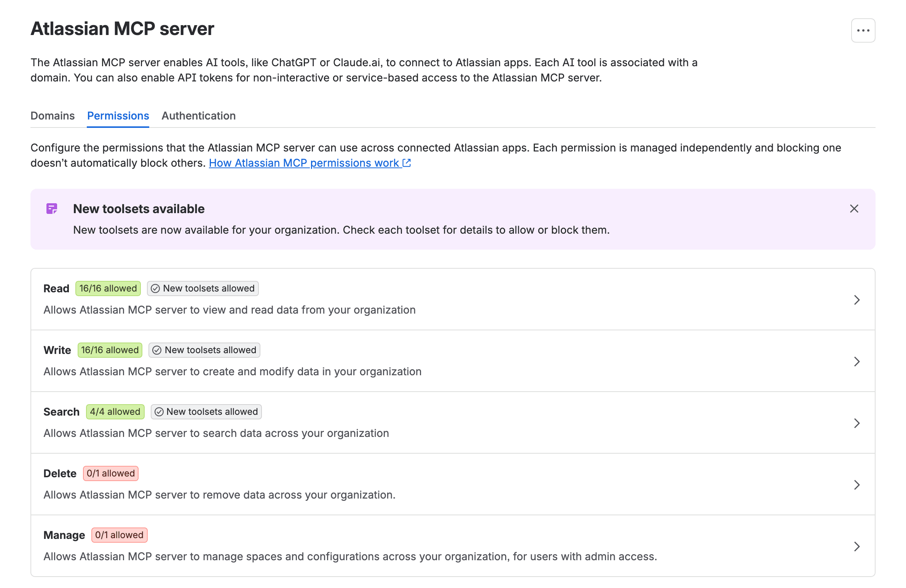This screenshot has width=906, height=588.
Task: Click New toolsets allowed tag in Read row
Action: [x=203, y=288]
